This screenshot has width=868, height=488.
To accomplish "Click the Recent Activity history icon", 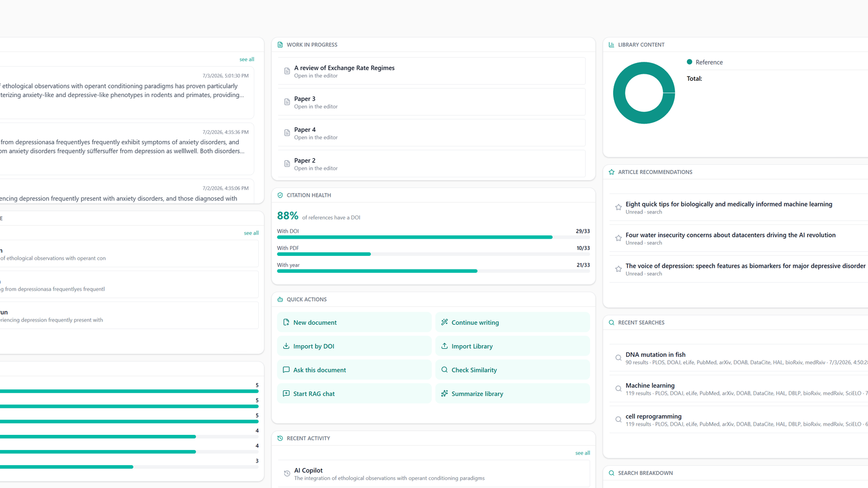I will click(280, 438).
